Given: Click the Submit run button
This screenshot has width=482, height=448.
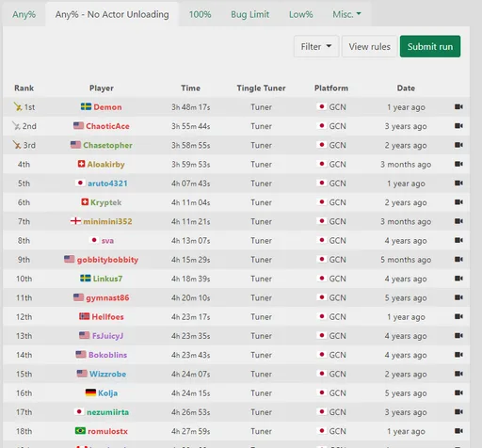Looking at the screenshot, I should [x=430, y=46].
